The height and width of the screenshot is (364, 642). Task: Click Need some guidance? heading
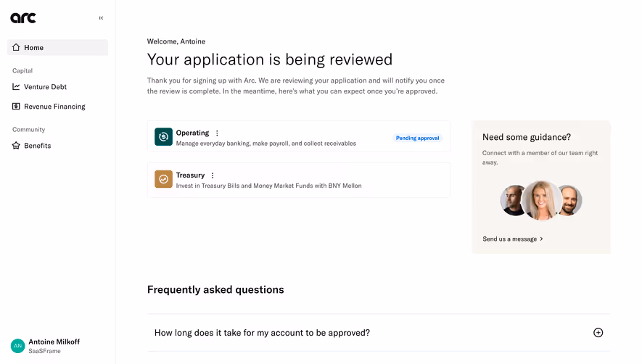[527, 137]
